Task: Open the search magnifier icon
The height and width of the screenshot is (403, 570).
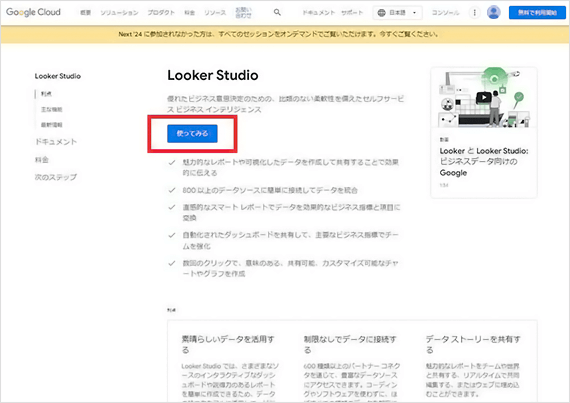Action: coord(277,12)
